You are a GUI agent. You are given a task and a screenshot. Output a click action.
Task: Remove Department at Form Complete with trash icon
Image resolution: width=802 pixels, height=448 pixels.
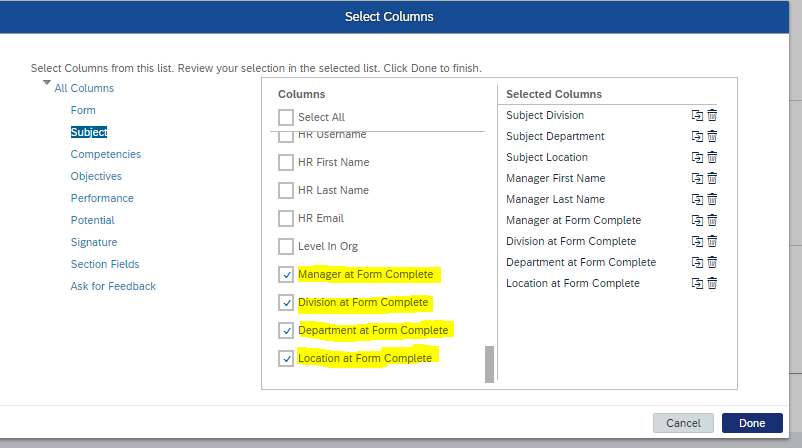(x=712, y=262)
